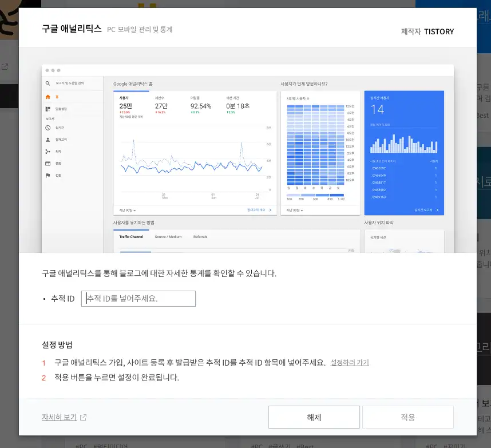Click the external link icon in the left background sidebar

coord(5,66)
